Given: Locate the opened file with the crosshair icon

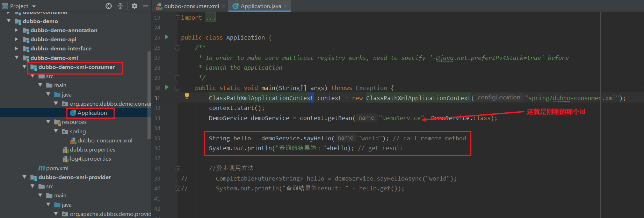Looking at the screenshot, I should [x=109, y=6].
